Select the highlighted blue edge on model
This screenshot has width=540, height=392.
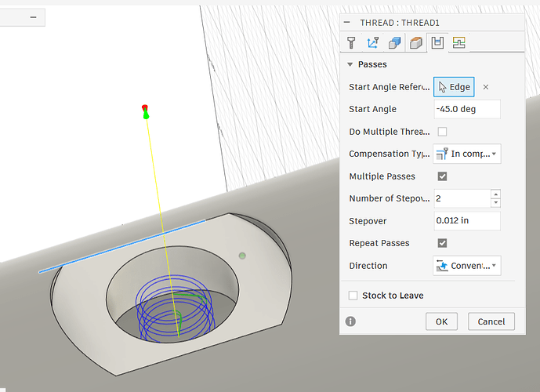point(122,246)
